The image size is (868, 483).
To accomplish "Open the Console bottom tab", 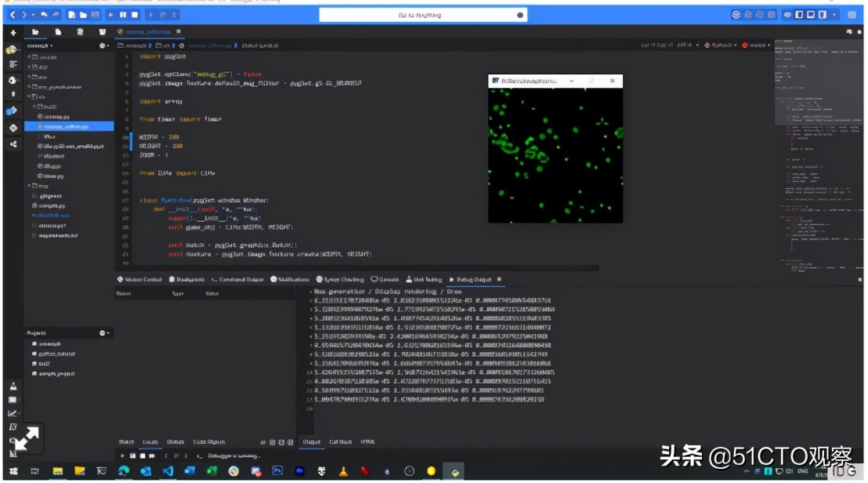I will pyautogui.click(x=385, y=279).
